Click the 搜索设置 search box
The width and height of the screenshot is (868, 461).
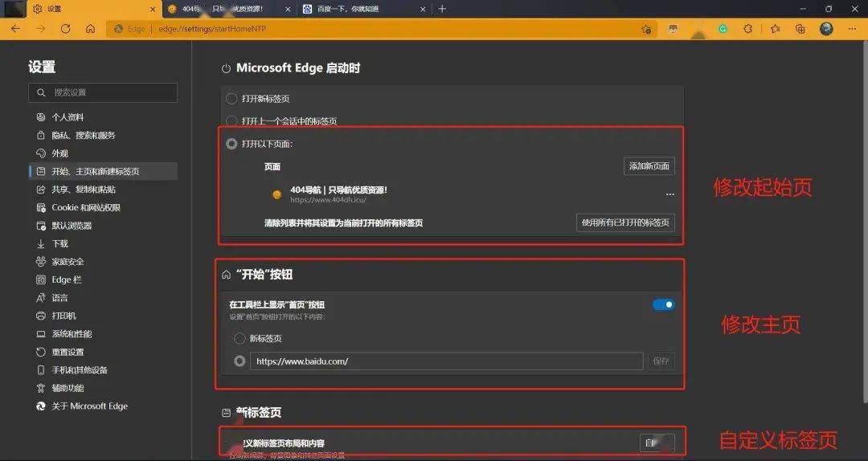click(x=103, y=92)
